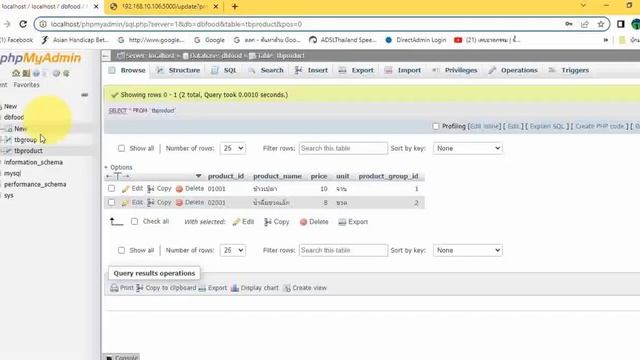Click the Display chart bar icon
The width and height of the screenshot is (640, 360).
(x=235, y=288)
